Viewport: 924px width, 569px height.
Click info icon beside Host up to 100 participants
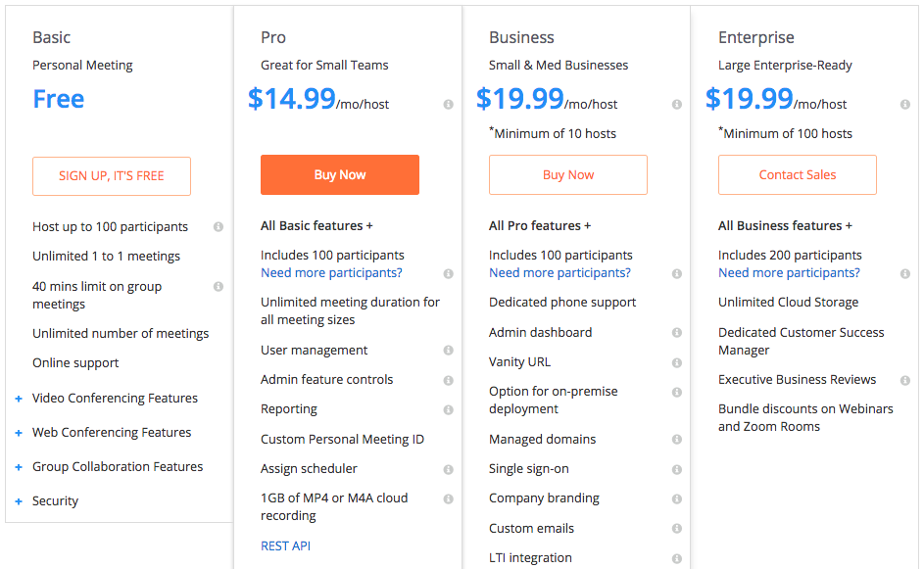pos(219,227)
